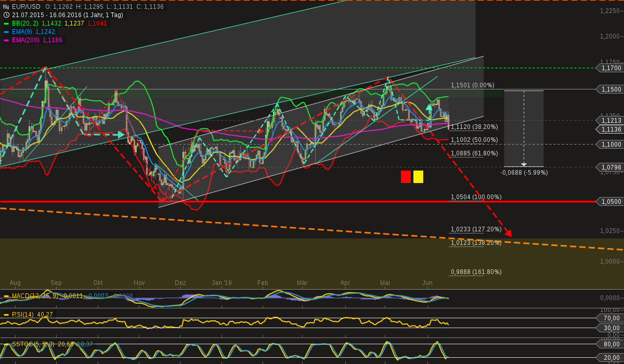Click the MACD 0,0000 axis label
Screen dimensions: 624x364
[x=610, y=298]
